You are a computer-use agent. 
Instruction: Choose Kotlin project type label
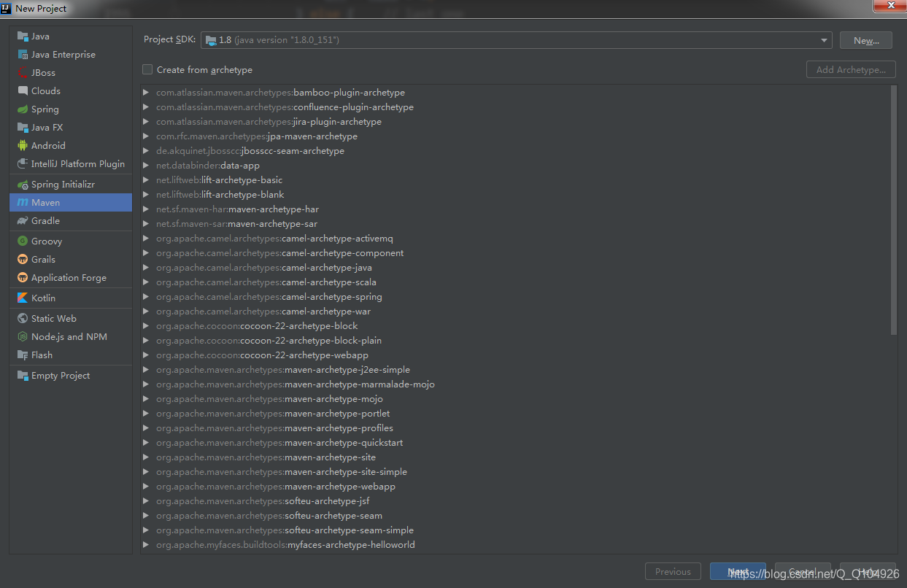pos(43,298)
